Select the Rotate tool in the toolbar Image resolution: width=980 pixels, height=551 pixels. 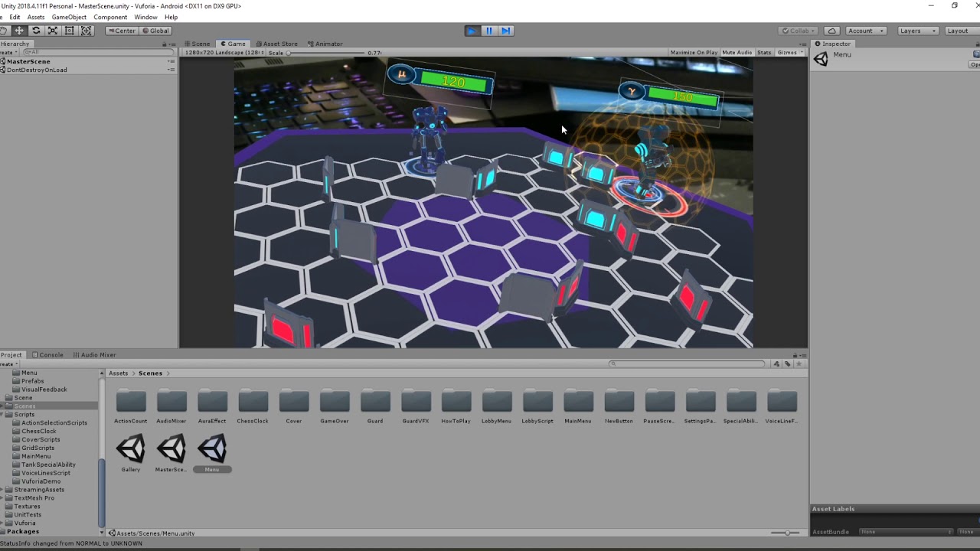tap(36, 31)
